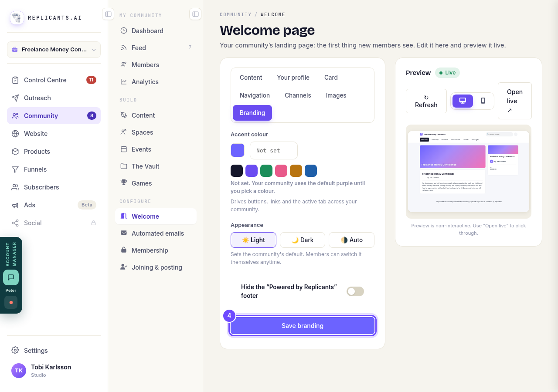Click The Vault folder icon
This screenshot has width=558, height=392.
click(x=124, y=166)
